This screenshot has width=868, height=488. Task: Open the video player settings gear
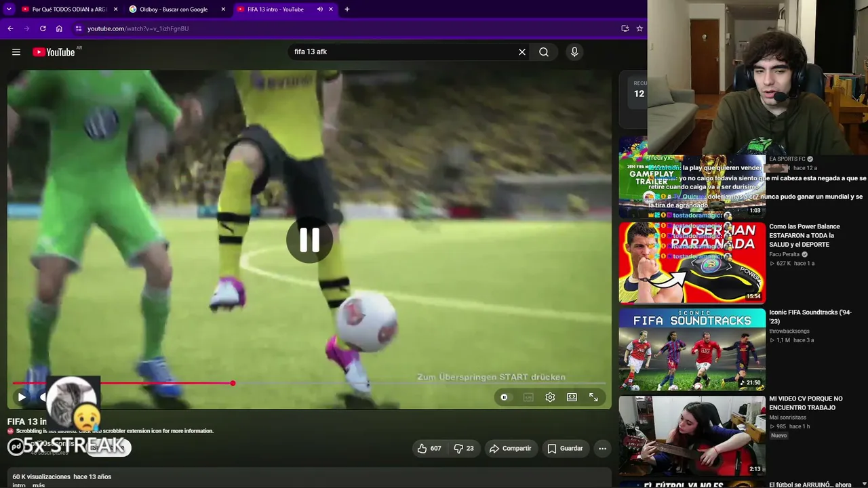coord(550,397)
